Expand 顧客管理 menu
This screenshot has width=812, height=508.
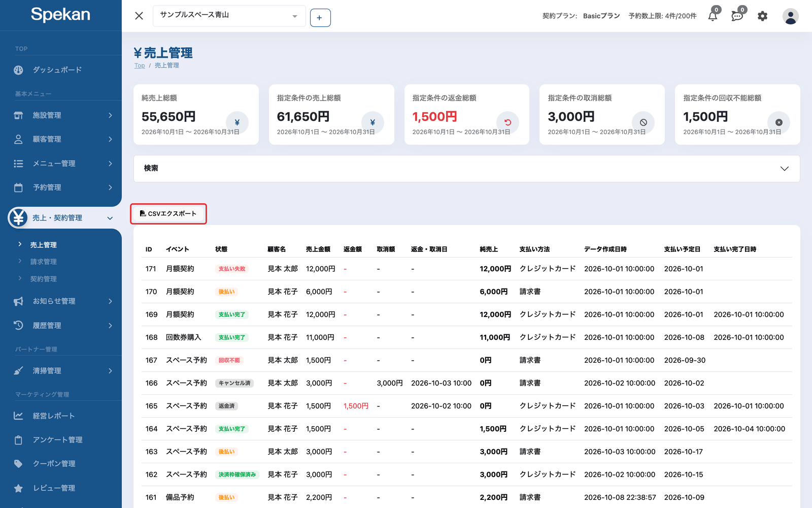[61, 139]
